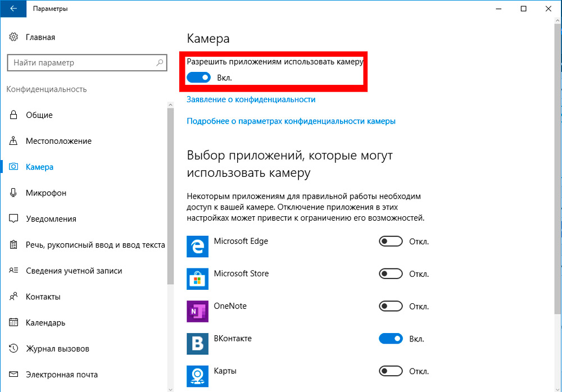Viewport: 562px width, 392px height.
Task: Go to Местоположение settings
Action: 58,141
